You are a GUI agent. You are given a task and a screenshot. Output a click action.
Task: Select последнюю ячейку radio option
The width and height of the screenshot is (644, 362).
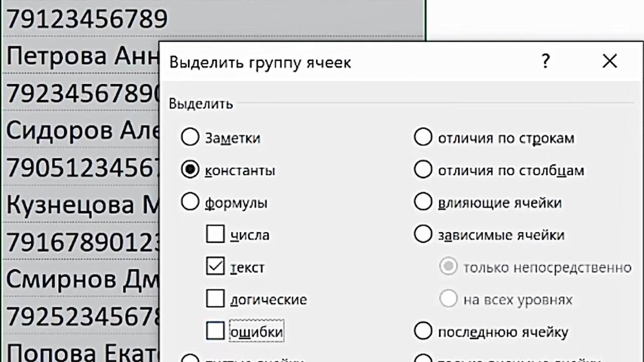pyautogui.click(x=423, y=331)
